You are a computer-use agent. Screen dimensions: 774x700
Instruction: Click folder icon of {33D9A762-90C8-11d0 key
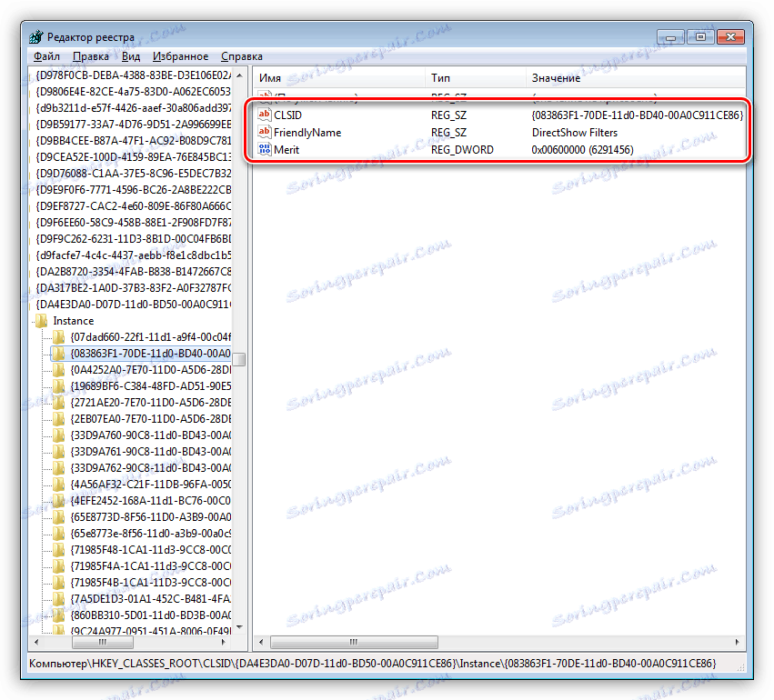[x=59, y=467]
